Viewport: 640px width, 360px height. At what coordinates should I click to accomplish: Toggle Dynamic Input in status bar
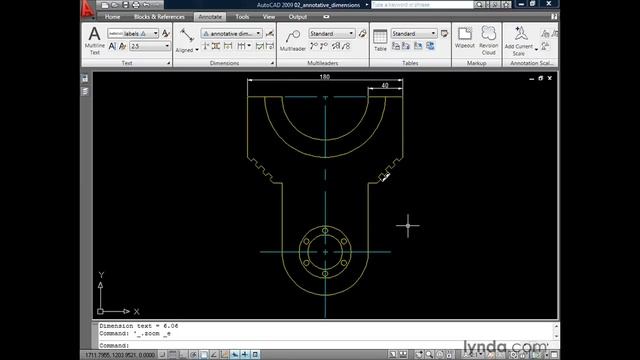pyautogui.click(x=235, y=355)
